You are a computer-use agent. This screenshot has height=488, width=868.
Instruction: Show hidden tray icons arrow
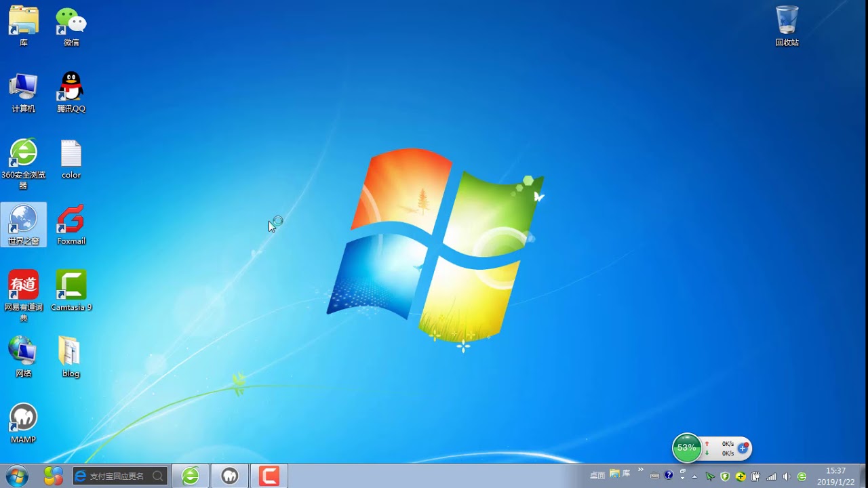click(695, 476)
